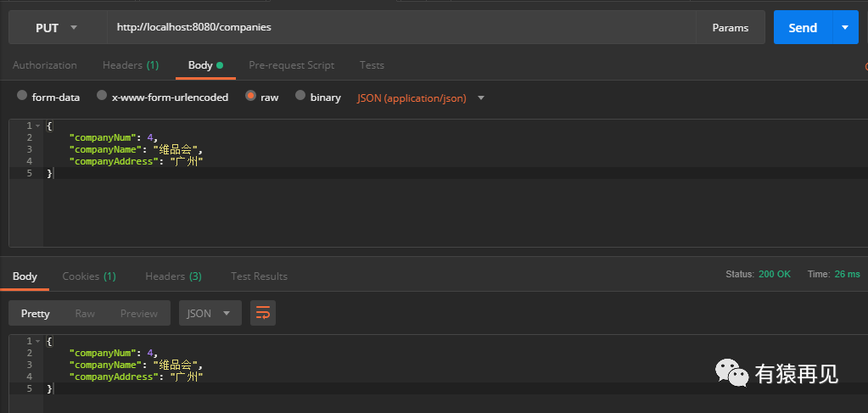The height and width of the screenshot is (413, 868).
Task: Open the request Headers tab
Action: (x=130, y=65)
